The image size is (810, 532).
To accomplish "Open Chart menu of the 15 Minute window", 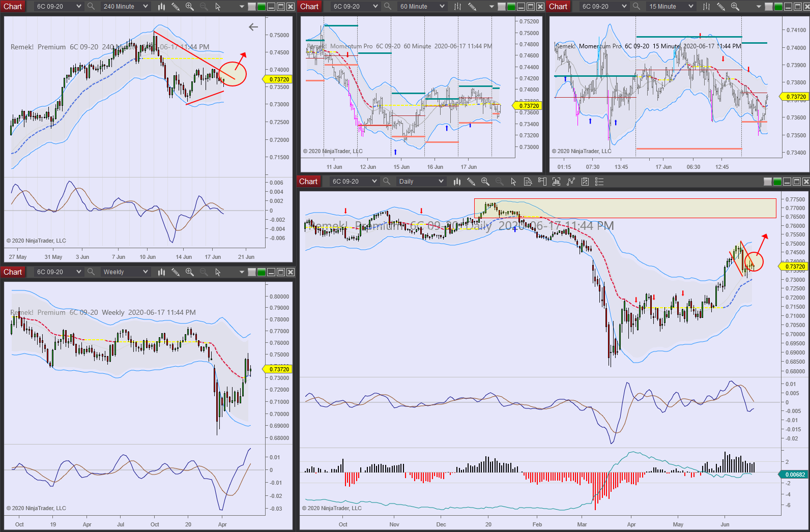I will (558, 7).
